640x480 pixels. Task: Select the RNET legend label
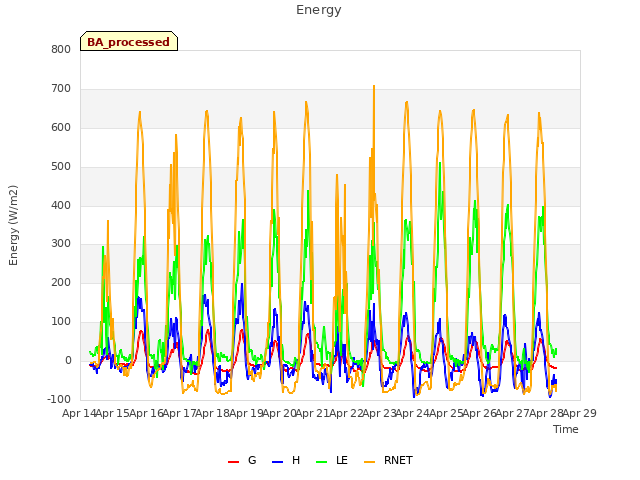[398, 460]
